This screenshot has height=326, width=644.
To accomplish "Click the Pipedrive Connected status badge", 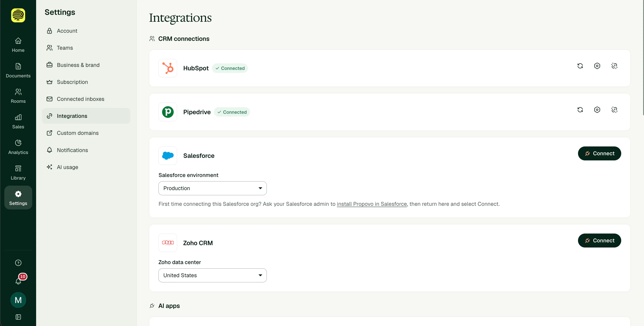I will tap(232, 112).
